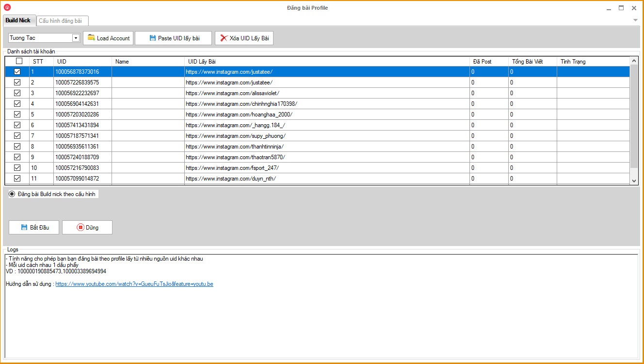
Task: Select UID cell 100057187571341
Action: pos(82,136)
